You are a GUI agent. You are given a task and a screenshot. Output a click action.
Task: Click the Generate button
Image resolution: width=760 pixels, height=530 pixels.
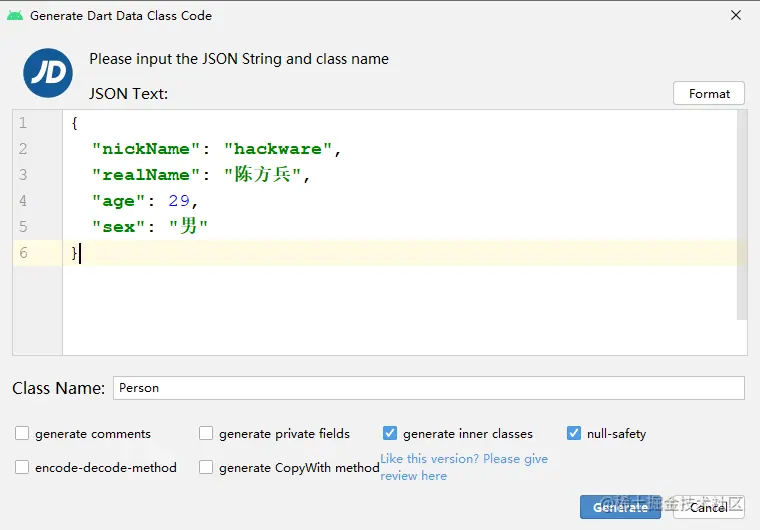pyautogui.click(x=620, y=507)
